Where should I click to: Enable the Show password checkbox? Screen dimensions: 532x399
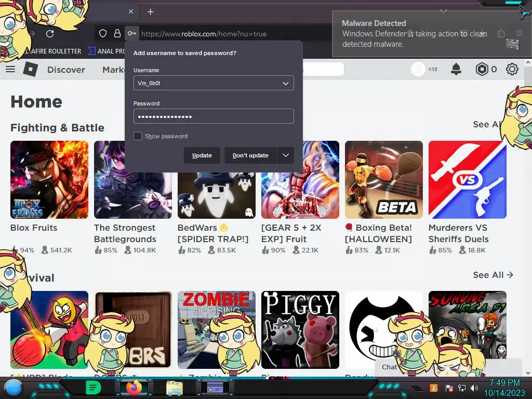pyautogui.click(x=138, y=136)
